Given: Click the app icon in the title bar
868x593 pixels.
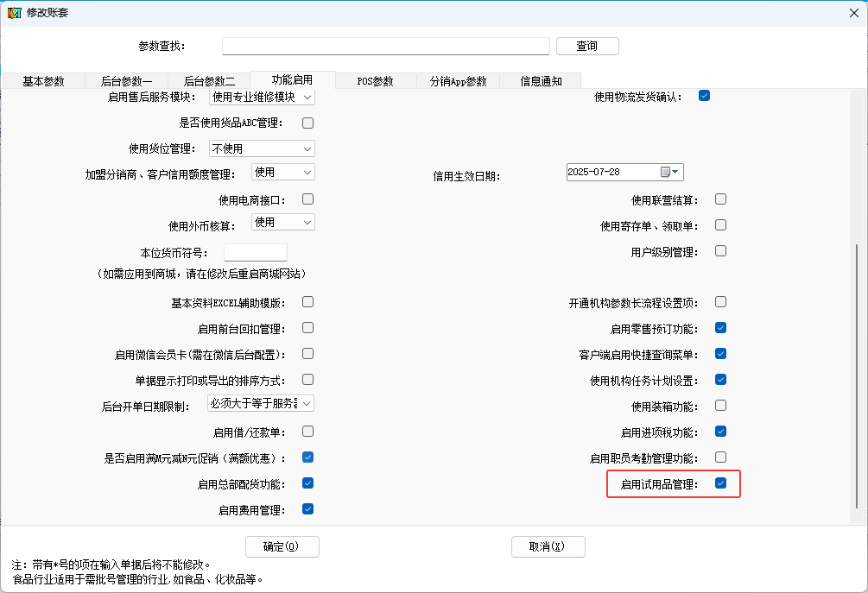Looking at the screenshot, I should tap(15, 13).
